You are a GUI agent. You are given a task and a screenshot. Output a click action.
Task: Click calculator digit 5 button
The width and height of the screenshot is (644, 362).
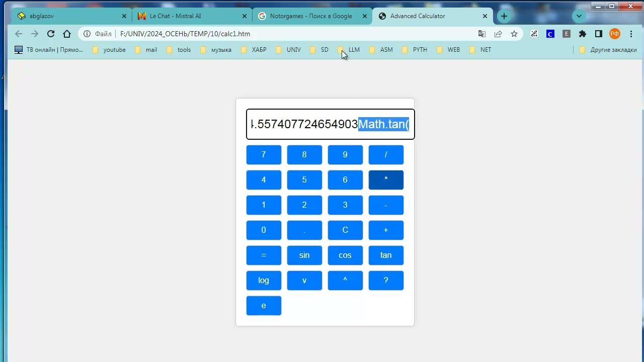tap(304, 180)
